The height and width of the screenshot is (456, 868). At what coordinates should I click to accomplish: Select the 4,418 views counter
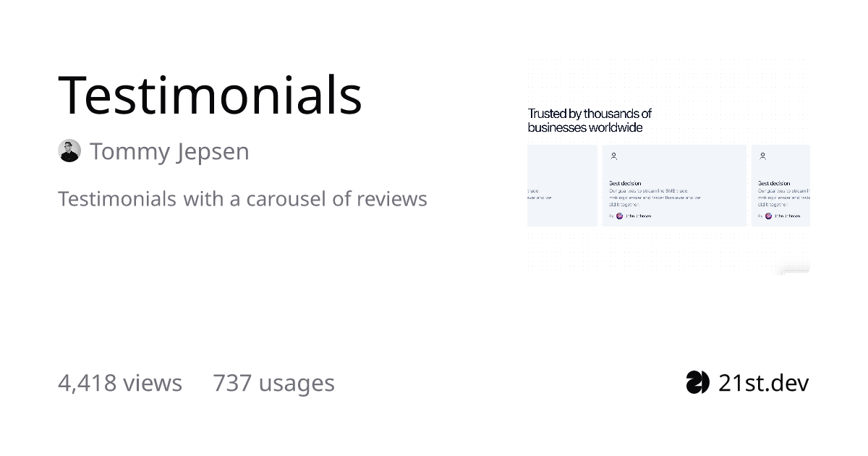[x=120, y=382]
